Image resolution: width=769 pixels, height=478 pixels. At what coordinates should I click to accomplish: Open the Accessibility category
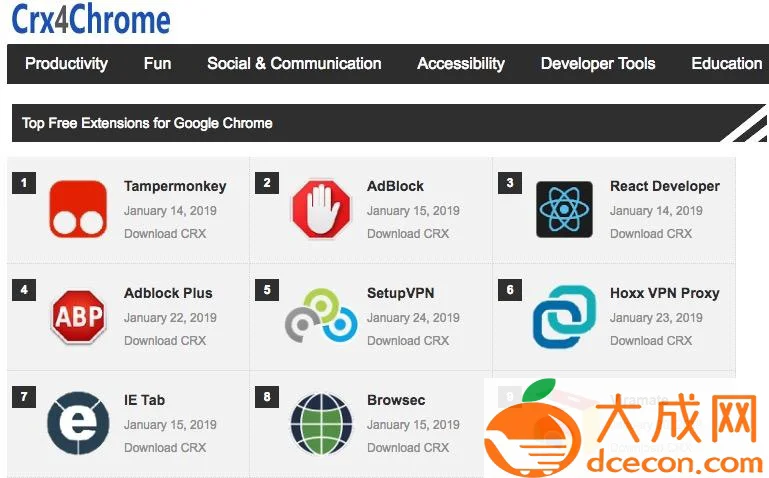tap(461, 64)
